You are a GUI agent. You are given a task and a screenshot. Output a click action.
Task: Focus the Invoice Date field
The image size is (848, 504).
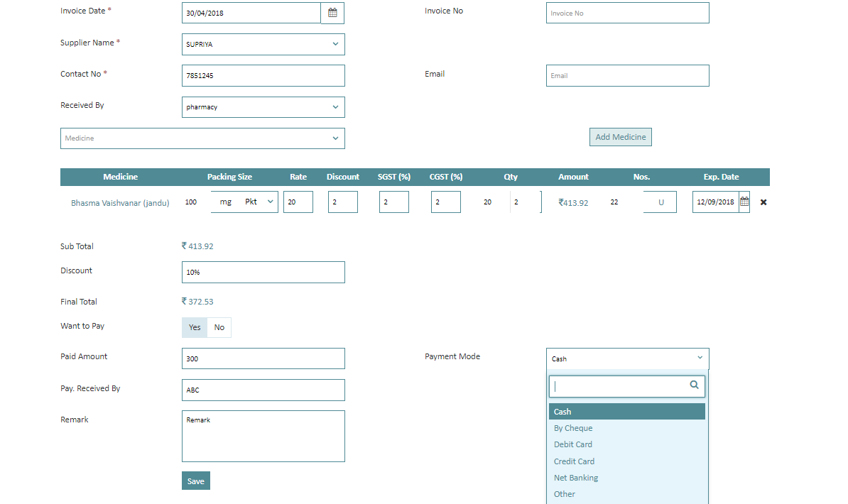pyautogui.click(x=251, y=13)
